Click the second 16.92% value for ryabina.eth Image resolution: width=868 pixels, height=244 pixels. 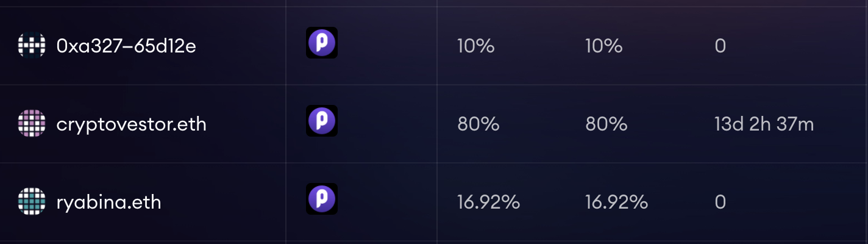point(616,203)
